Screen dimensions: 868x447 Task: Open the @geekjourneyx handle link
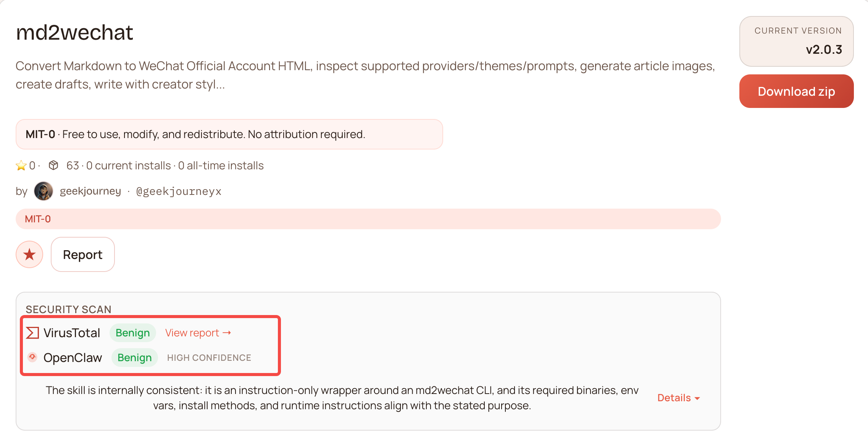coord(179,191)
